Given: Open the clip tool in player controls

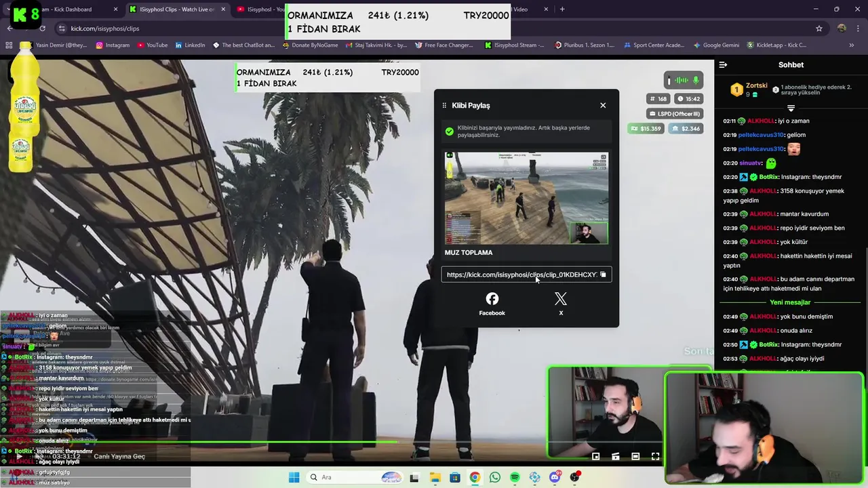Looking at the screenshot, I should tap(616, 457).
